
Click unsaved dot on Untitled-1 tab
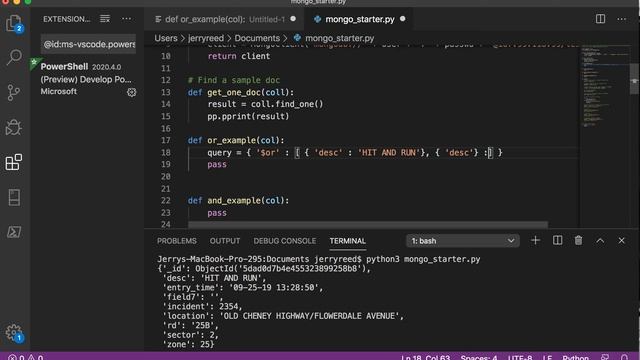point(293,19)
